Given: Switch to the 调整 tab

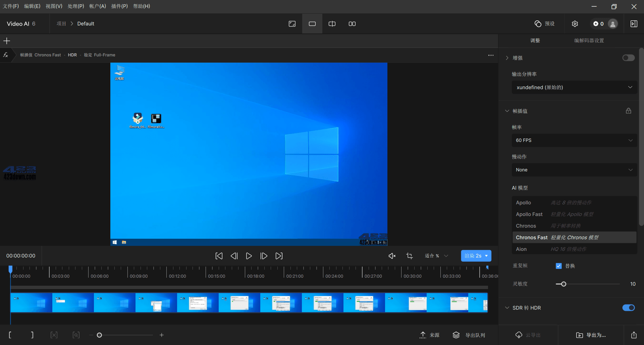Looking at the screenshot, I should click(x=535, y=41).
